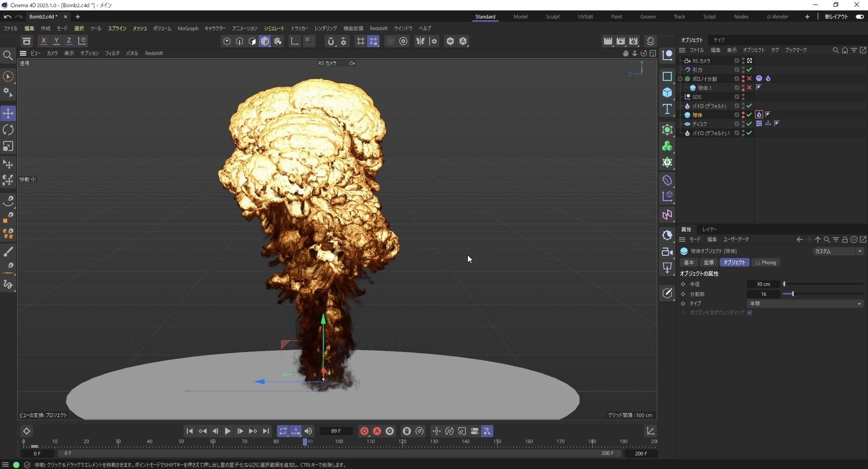Toggle enable checkmark for 引力 object
868x469 pixels.
click(749, 70)
